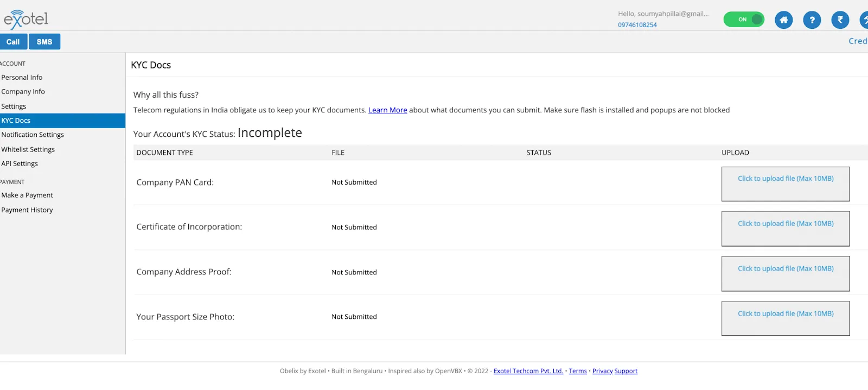Switch to the SMS tab
Screen dimensions: 868x390
point(44,42)
